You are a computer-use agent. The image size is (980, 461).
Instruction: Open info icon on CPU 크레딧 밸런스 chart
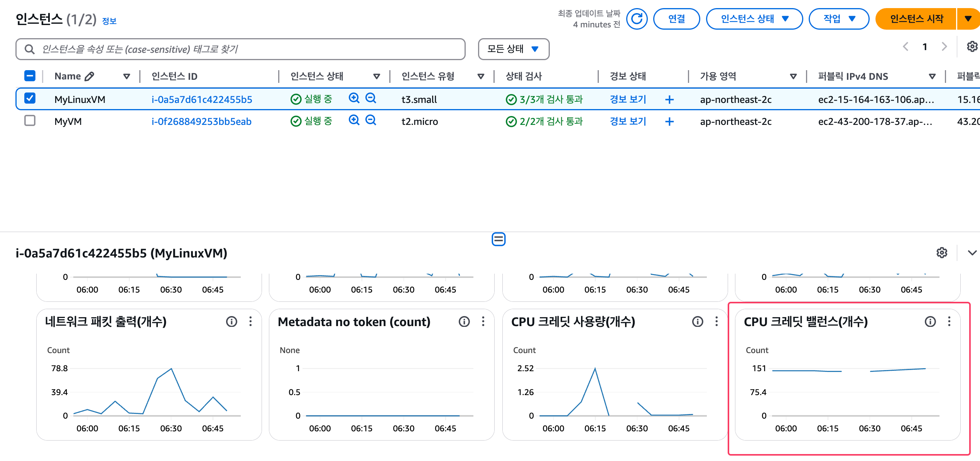click(x=930, y=322)
